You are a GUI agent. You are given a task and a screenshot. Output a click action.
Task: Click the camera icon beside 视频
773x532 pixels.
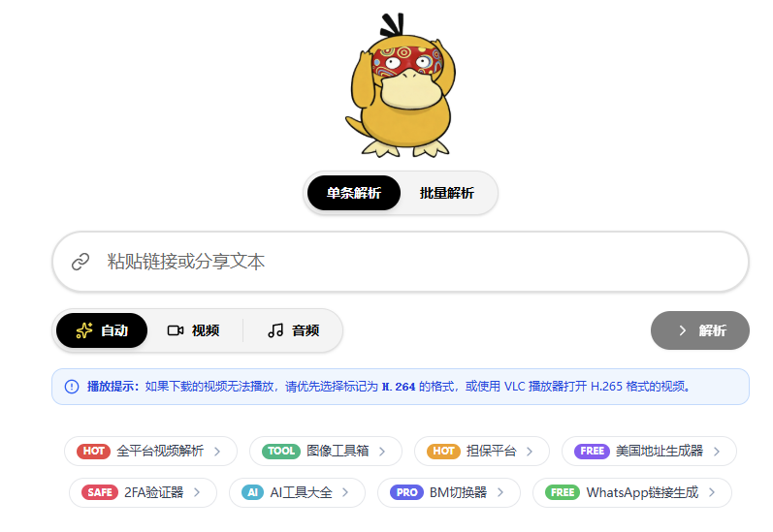pos(176,330)
